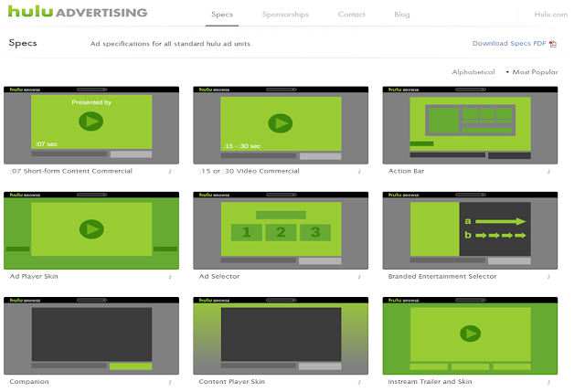Open info icon for Ad Selector
This screenshot has height=392, width=585.
click(359, 277)
